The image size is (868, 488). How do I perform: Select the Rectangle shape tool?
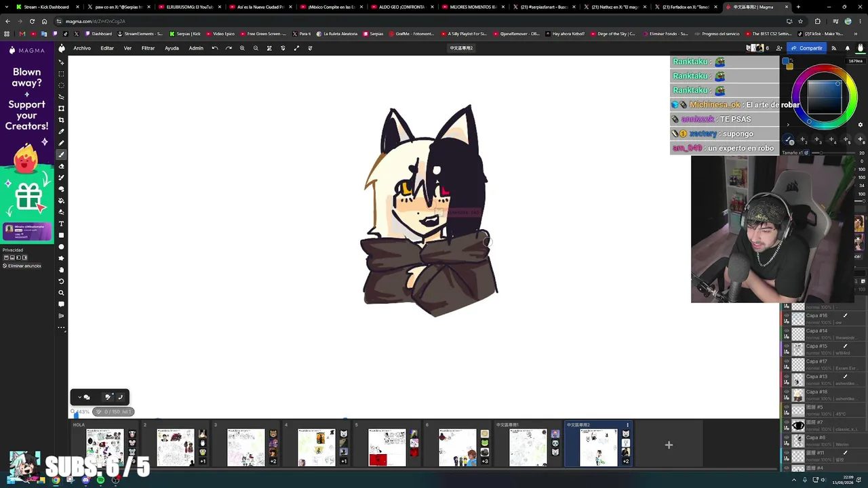coord(61,235)
